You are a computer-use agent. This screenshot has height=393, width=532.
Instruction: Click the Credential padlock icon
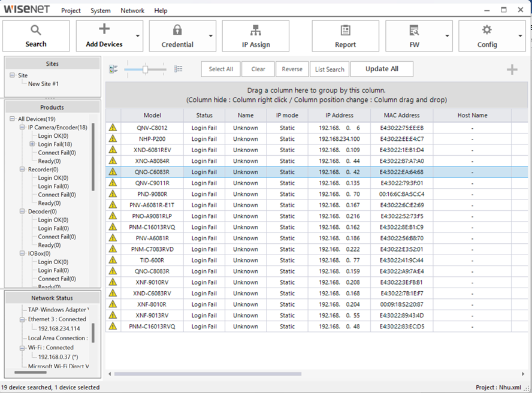tap(177, 30)
